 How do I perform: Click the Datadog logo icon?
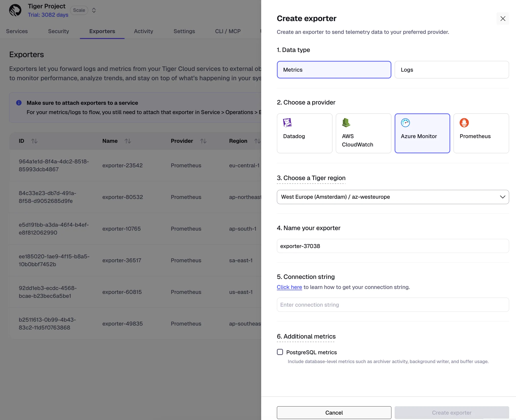[x=287, y=123]
